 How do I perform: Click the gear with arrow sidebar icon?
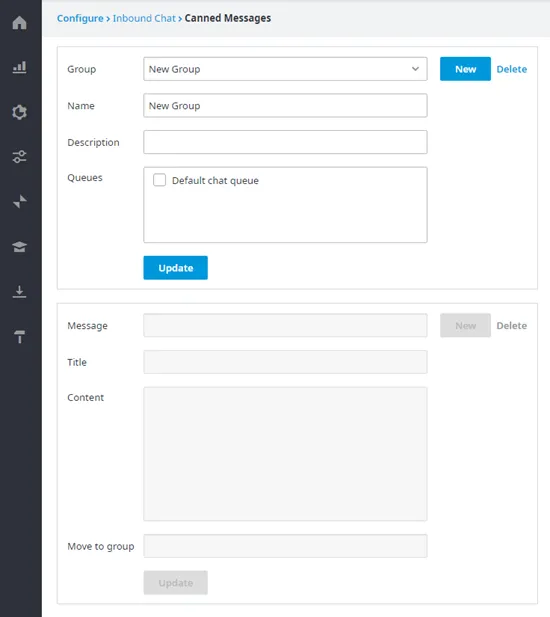click(x=19, y=112)
